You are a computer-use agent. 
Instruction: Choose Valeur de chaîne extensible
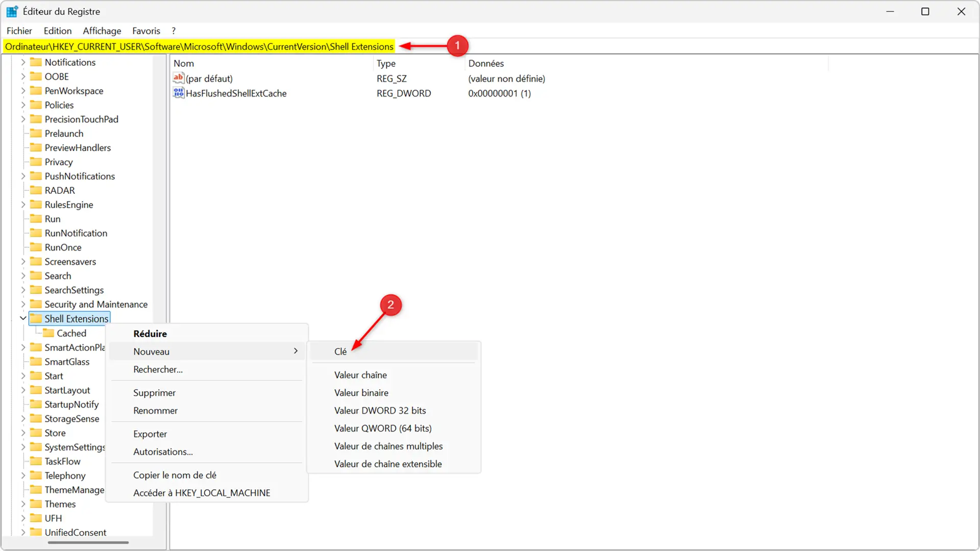(395, 464)
